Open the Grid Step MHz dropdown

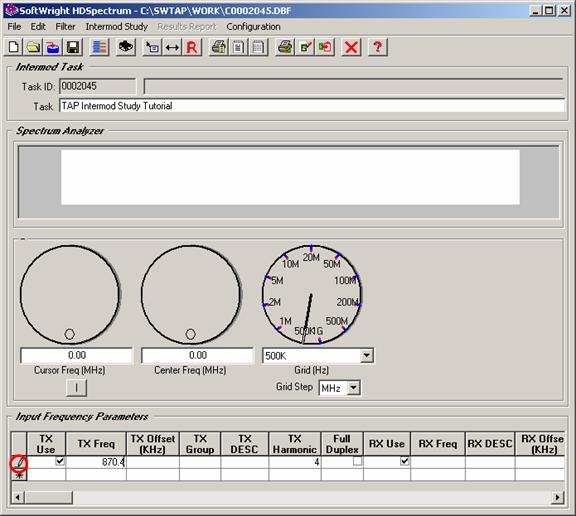click(x=353, y=388)
